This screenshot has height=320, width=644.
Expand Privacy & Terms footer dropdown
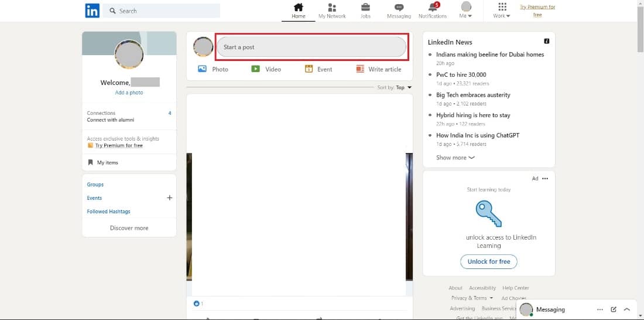pos(472,298)
